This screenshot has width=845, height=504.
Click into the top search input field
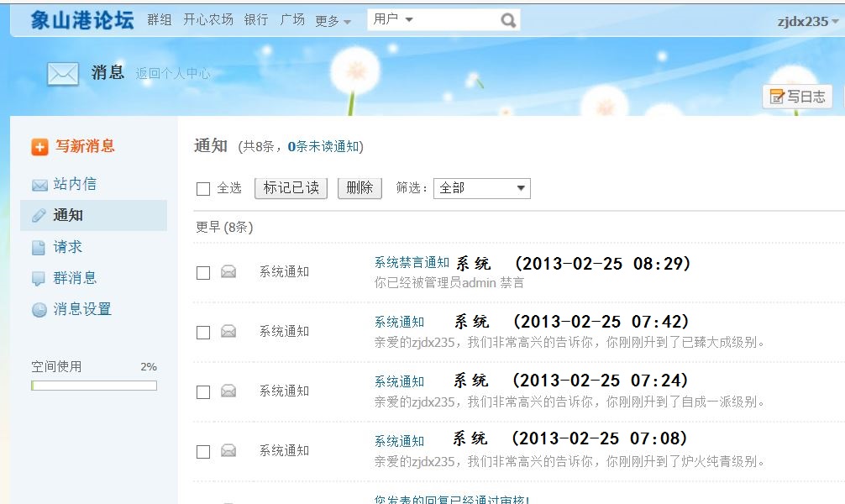[454, 20]
